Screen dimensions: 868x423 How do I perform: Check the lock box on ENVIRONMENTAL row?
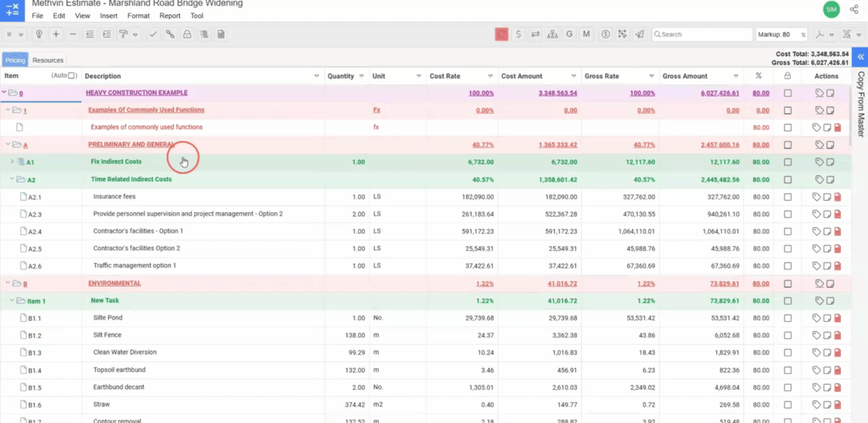tap(788, 284)
